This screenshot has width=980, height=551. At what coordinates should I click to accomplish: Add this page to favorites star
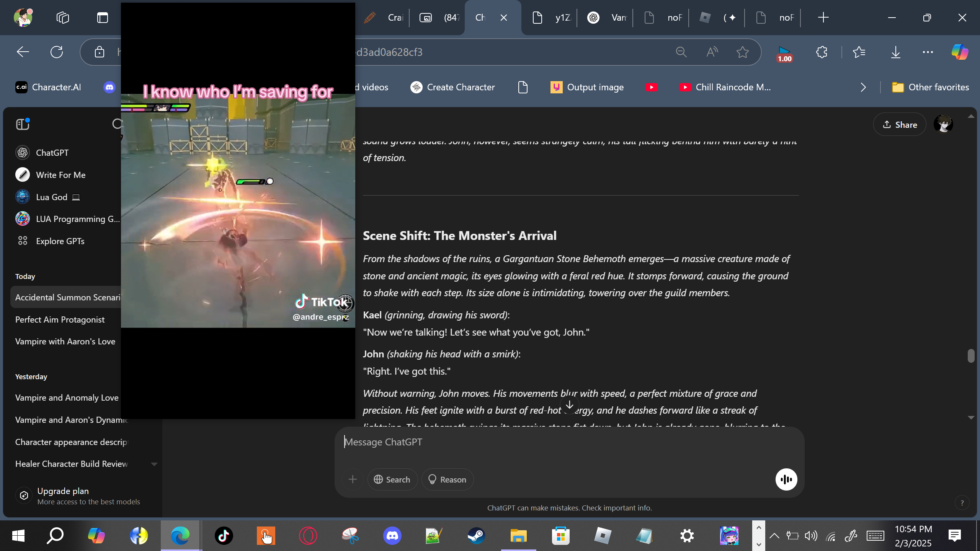pyautogui.click(x=743, y=52)
